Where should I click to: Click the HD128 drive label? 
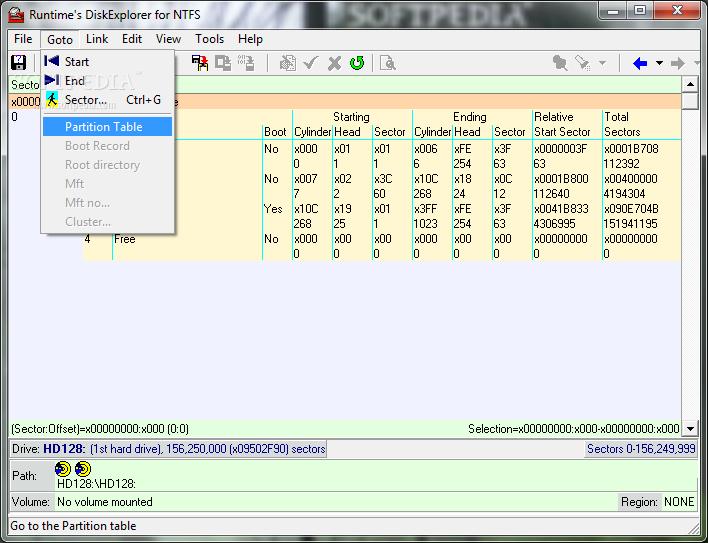pyautogui.click(x=64, y=449)
